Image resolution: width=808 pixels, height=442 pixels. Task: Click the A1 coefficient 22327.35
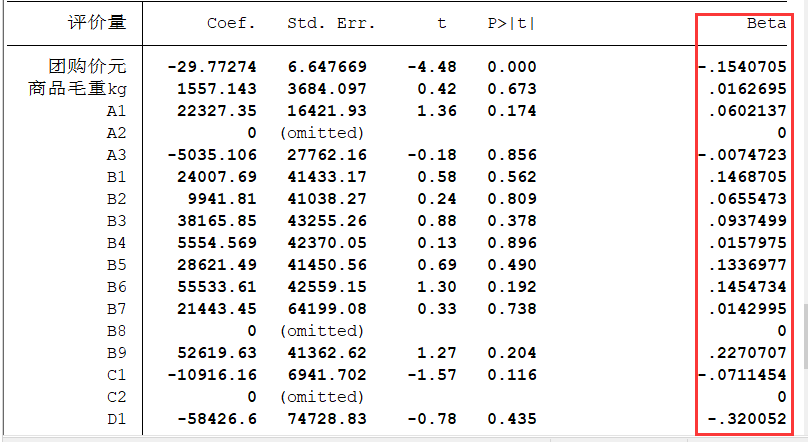[x=216, y=111]
